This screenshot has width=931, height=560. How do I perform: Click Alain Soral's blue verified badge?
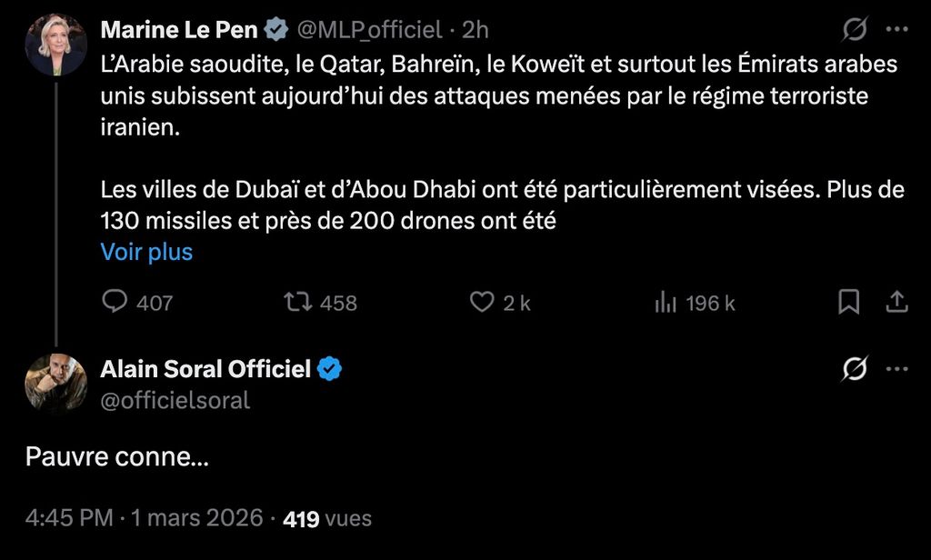point(329,369)
